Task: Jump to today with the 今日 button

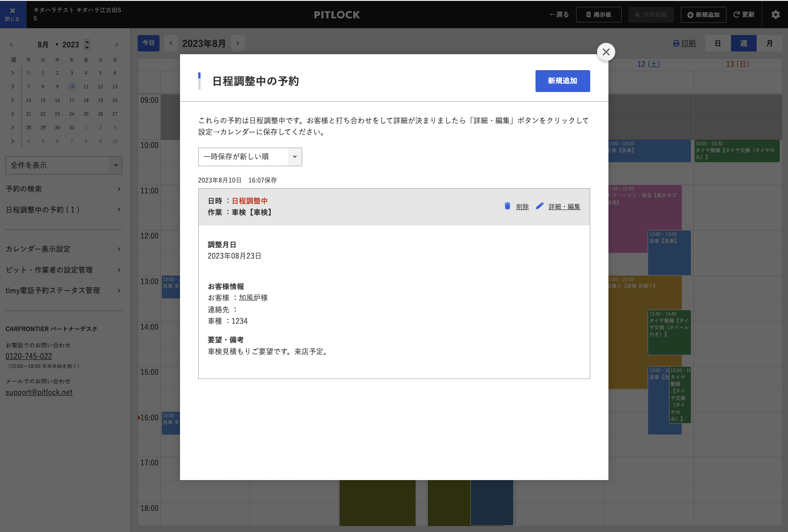Action: [148, 43]
